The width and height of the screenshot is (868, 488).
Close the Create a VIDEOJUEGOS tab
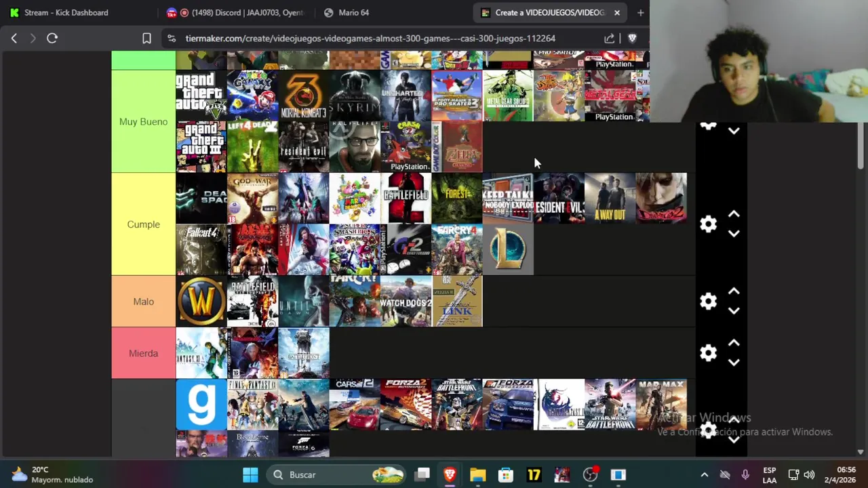(617, 12)
